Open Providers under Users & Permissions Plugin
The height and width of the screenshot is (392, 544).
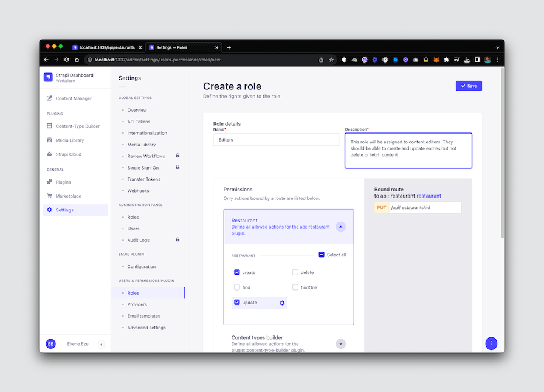click(x=139, y=304)
